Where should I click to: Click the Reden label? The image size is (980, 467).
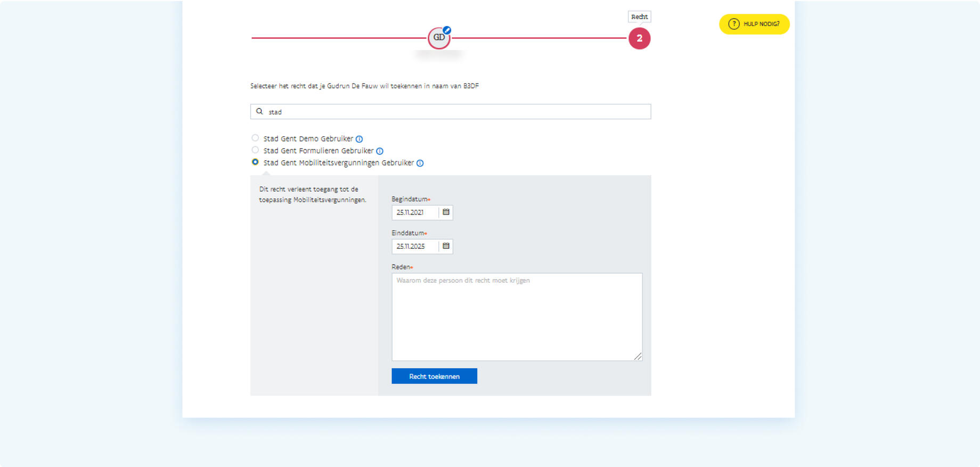click(x=401, y=267)
